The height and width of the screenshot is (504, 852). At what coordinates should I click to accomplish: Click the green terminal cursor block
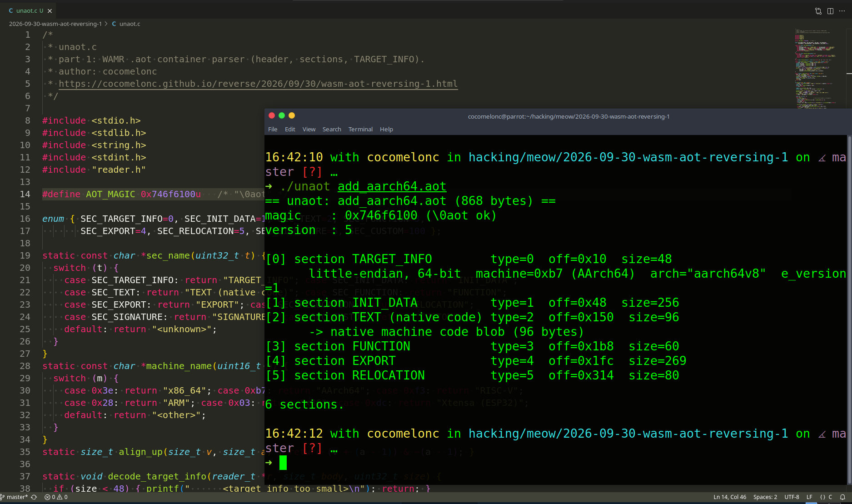click(283, 463)
